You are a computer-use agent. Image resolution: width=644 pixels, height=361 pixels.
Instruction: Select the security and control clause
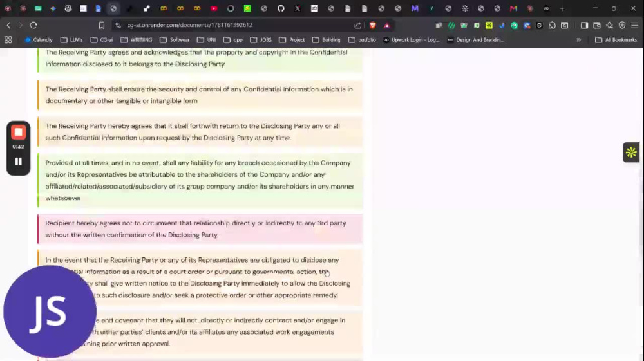coord(200,95)
